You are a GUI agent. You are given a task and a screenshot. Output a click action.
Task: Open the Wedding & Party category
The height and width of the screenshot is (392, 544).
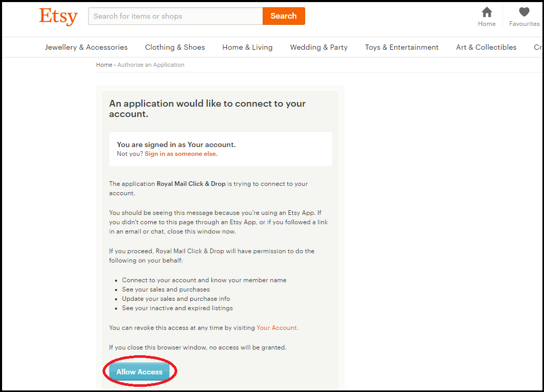tap(319, 47)
